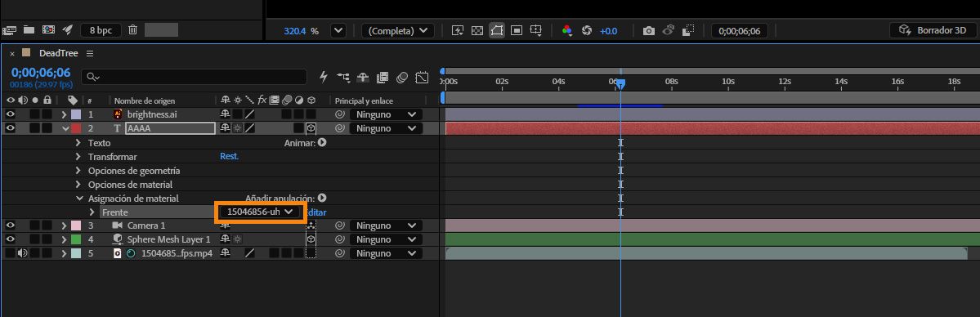Open the Completa resolution dropdown
980x317 pixels.
click(x=397, y=30)
